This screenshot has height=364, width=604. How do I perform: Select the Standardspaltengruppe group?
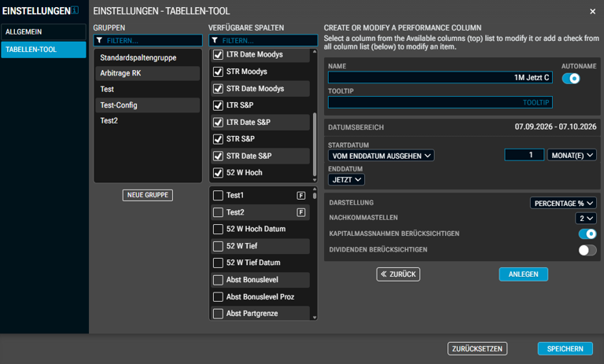(148, 57)
